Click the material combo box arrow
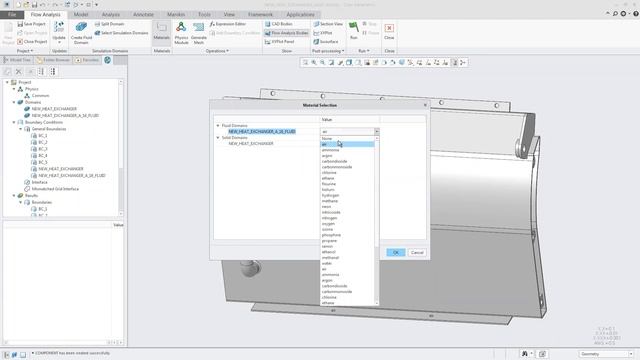 [x=376, y=131]
